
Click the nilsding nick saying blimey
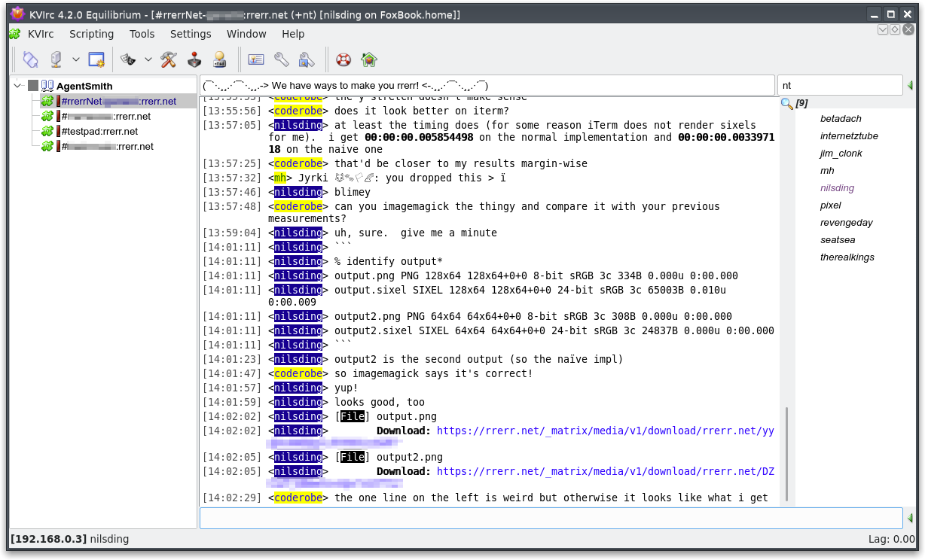[298, 192]
